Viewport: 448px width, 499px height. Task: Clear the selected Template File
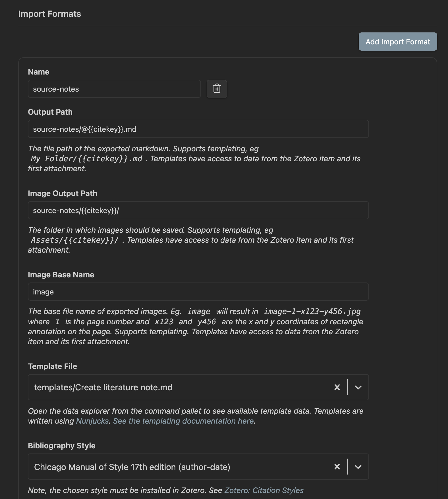coord(337,387)
